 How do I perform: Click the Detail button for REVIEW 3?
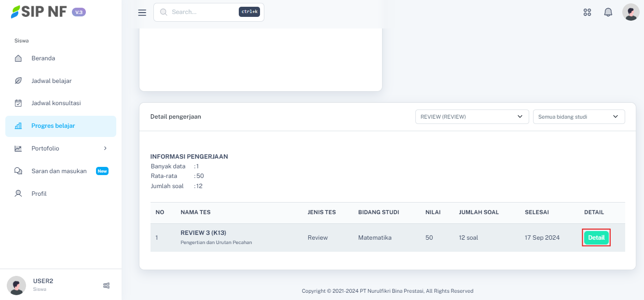(596, 238)
